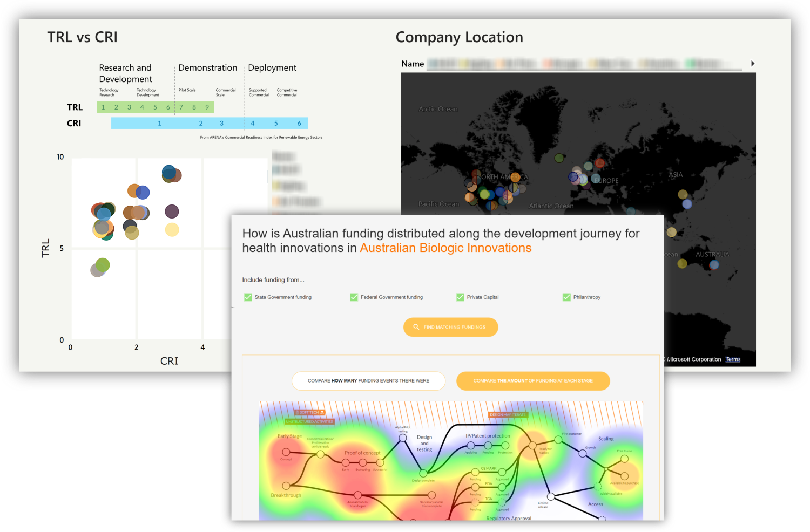Click the SOFT TECH tag on heatmap
This screenshot has width=810, height=532.
click(310, 412)
